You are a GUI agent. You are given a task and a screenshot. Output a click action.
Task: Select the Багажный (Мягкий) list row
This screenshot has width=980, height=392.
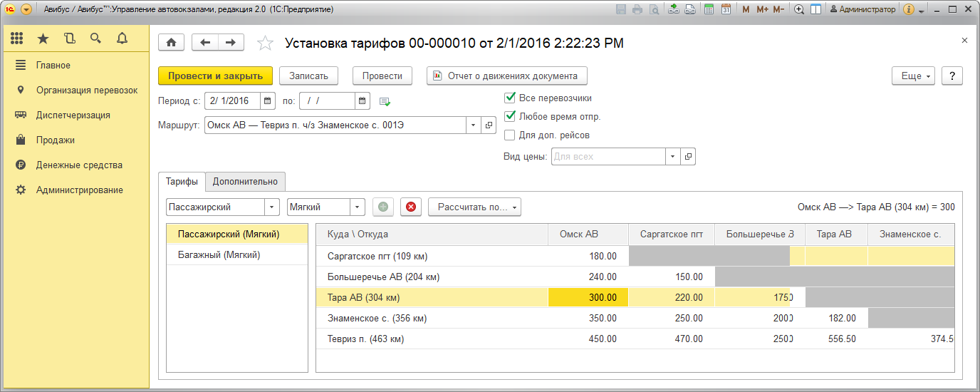click(219, 254)
